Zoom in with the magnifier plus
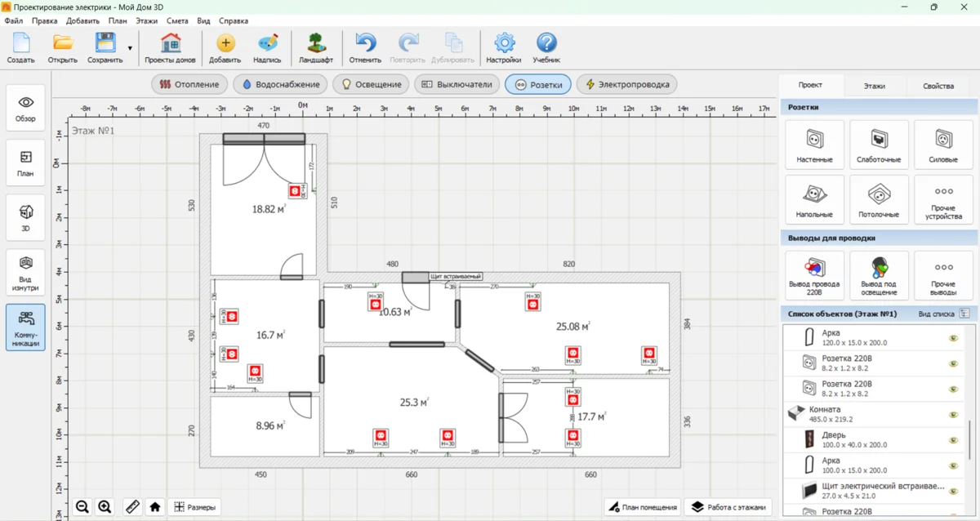The image size is (980, 521). [x=105, y=507]
